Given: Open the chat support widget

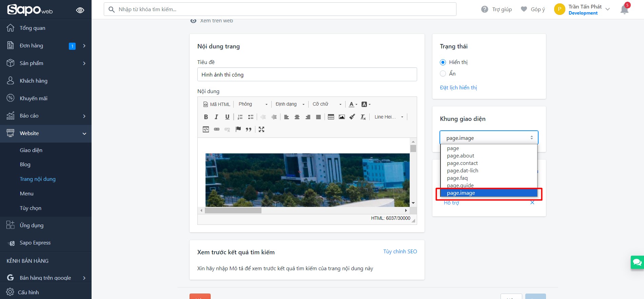Looking at the screenshot, I should point(637,262).
